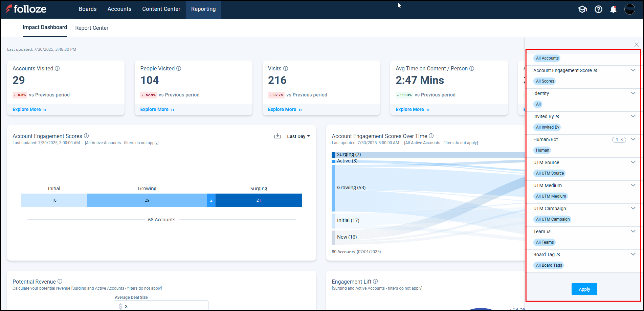Expand the Account Engagement Score filter

pyautogui.click(x=633, y=70)
